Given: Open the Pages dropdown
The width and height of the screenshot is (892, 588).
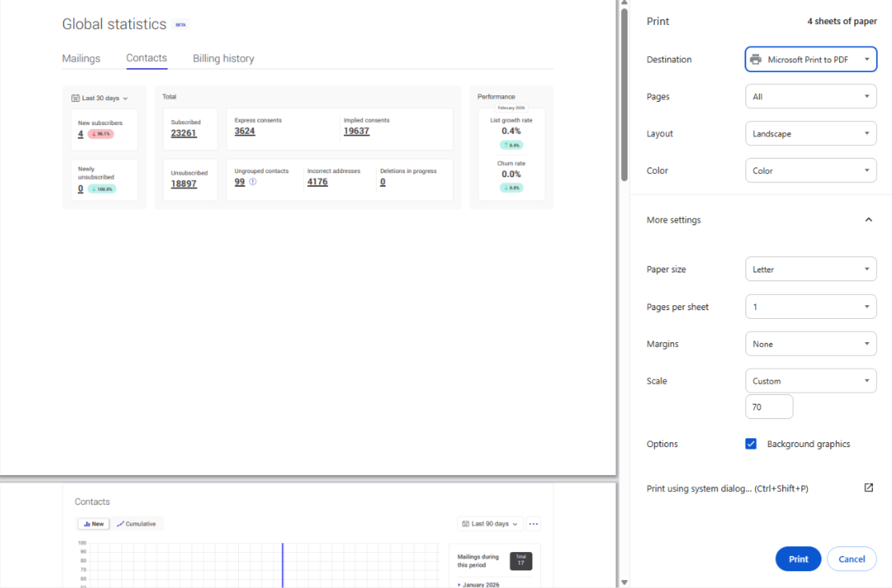Looking at the screenshot, I should click(x=810, y=96).
